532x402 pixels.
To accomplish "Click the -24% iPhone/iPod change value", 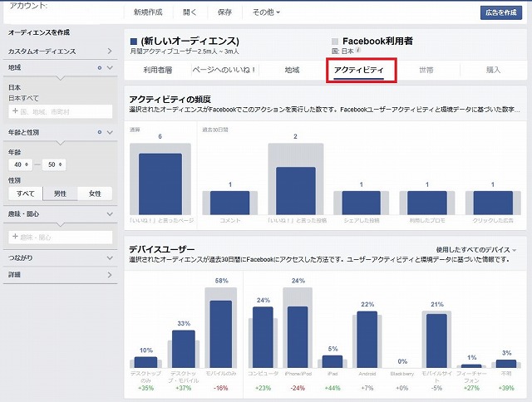I will tap(298, 388).
